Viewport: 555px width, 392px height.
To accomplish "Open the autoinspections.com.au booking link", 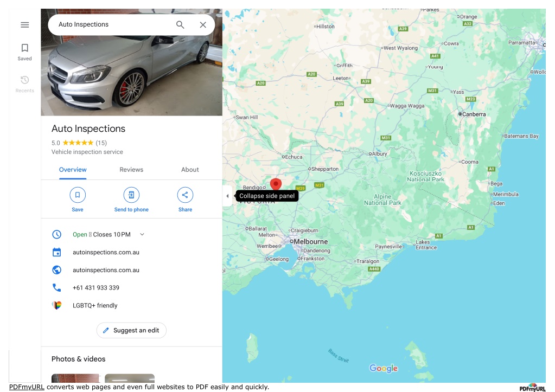I will coord(106,252).
